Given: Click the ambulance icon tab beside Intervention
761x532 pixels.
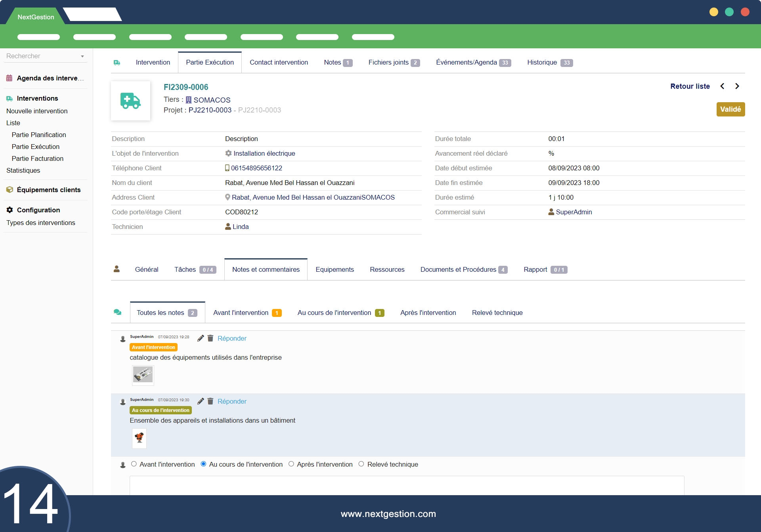Looking at the screenshot, I should (117, 63).
